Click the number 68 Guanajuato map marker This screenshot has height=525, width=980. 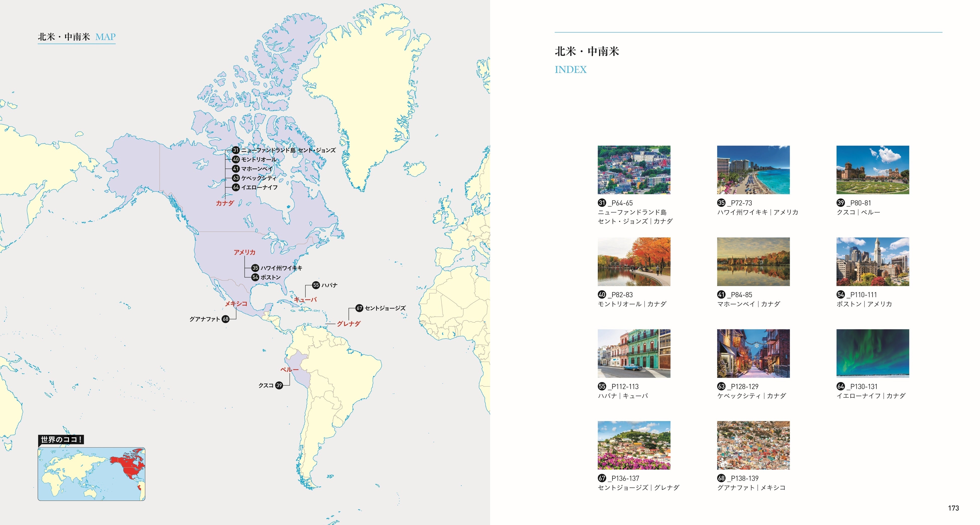[x=226, y=319]
